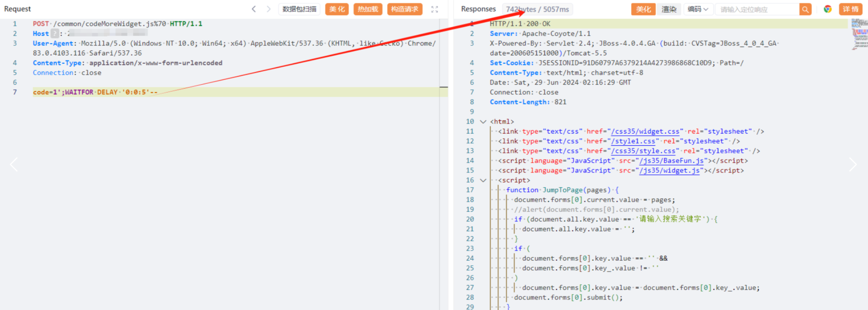Image resolution: width=868 pixels, height=310 pixels.
Task: Click the Responses panel title
Action: click(x=478, y=9)
